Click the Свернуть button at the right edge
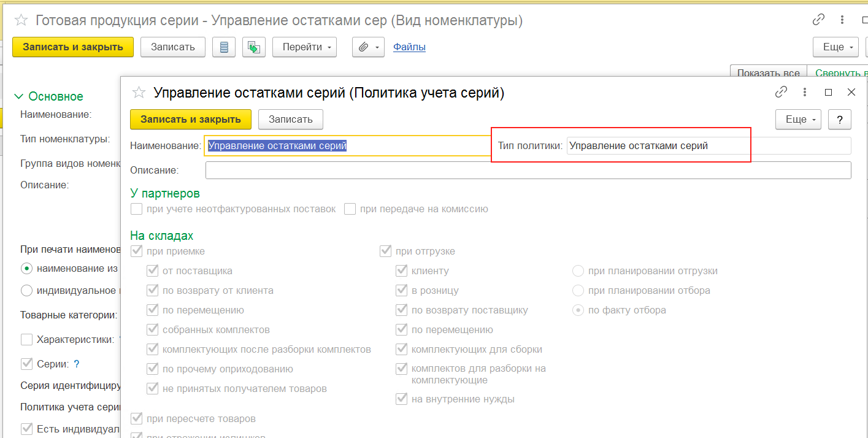Screen dimensions: 868x438 coord(839,72)
